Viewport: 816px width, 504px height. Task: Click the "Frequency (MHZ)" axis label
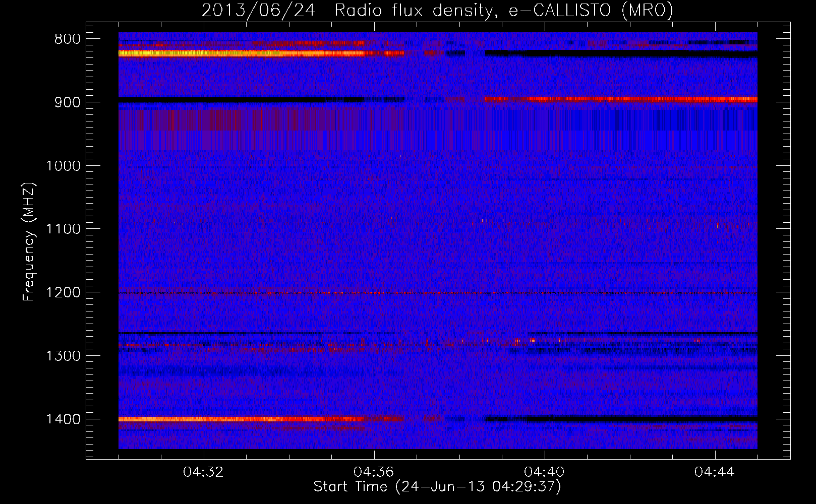[x=29, y=241]
